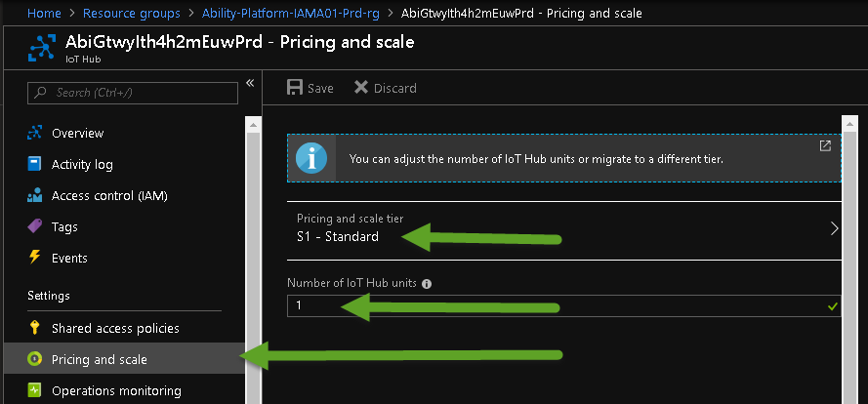The image size is (868, 404).
Task: Click the Save button in the toolbar
Action: [x=310, y=88]
